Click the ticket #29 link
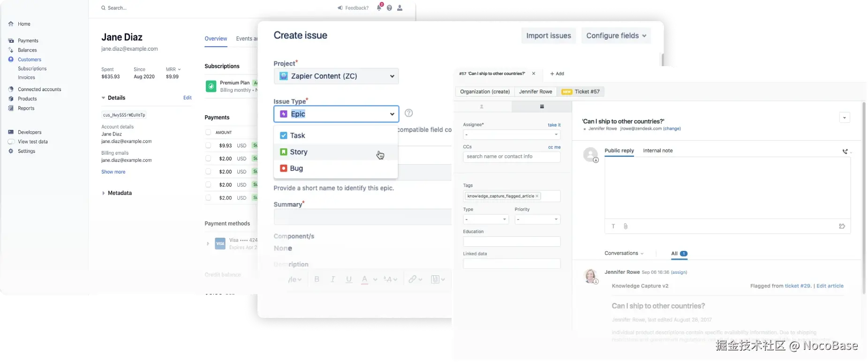 click(798, 286)
